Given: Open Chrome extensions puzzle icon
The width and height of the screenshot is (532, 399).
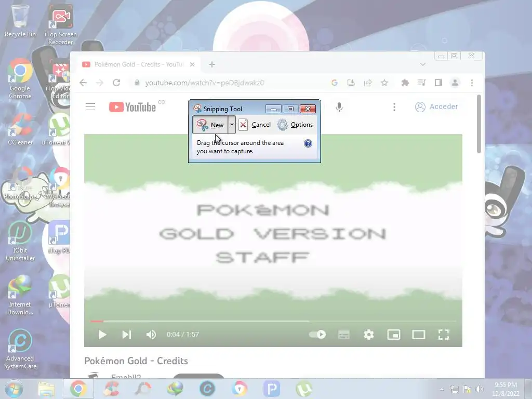Looking at the screenshot, I should pos(405,83).
